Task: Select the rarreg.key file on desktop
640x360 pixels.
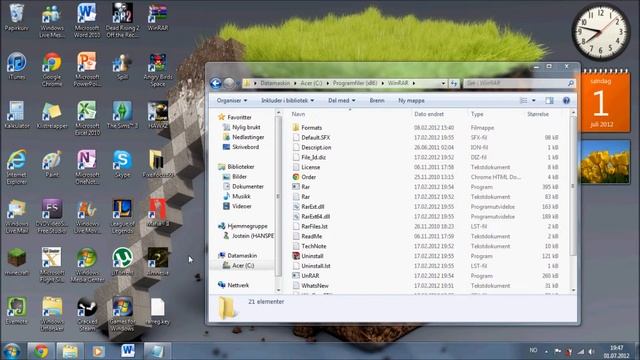Action: (158, 311)
